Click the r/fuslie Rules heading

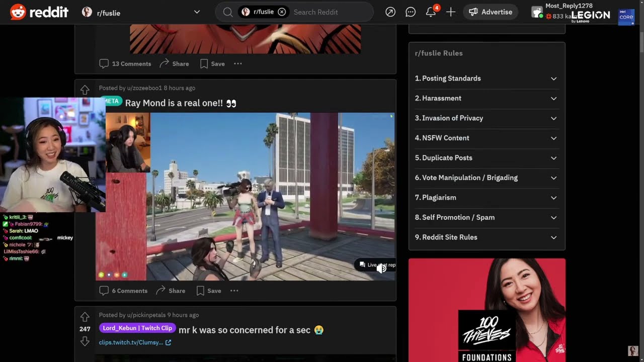pyautogui.click(x=439, y=53)
